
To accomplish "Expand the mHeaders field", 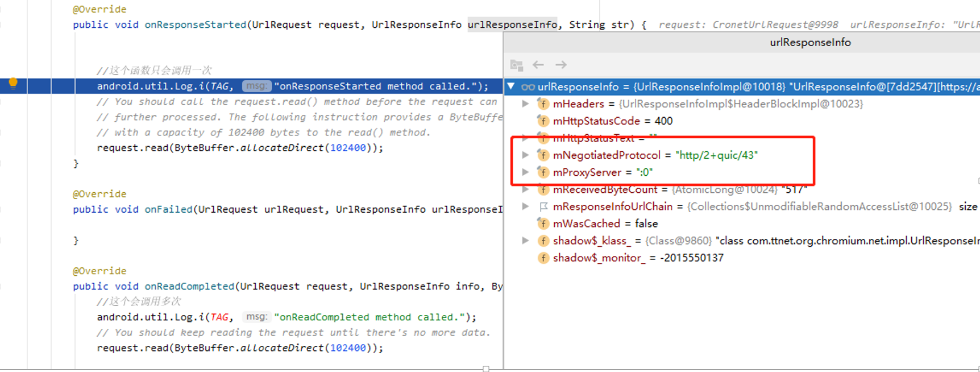I will pyautogui.click(x=526, y=104).
